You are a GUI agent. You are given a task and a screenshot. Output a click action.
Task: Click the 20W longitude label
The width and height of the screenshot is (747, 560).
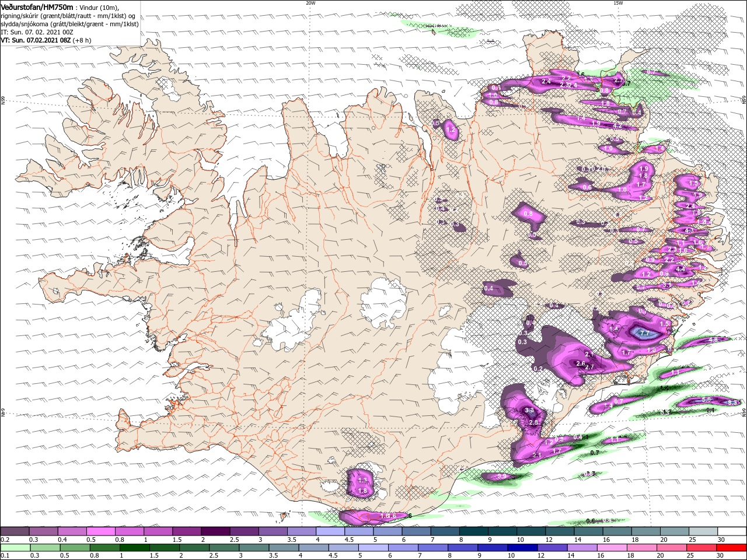311,3
